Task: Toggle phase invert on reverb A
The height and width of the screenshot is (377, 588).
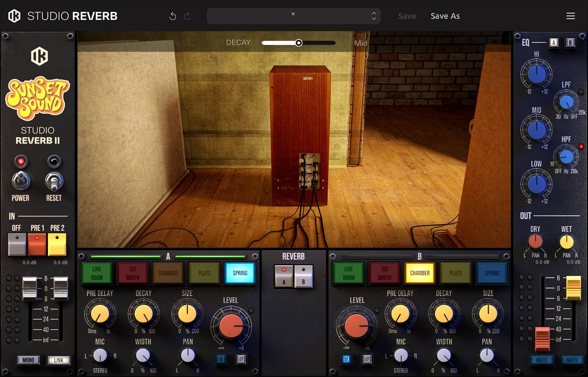Action: coord(241,359)
